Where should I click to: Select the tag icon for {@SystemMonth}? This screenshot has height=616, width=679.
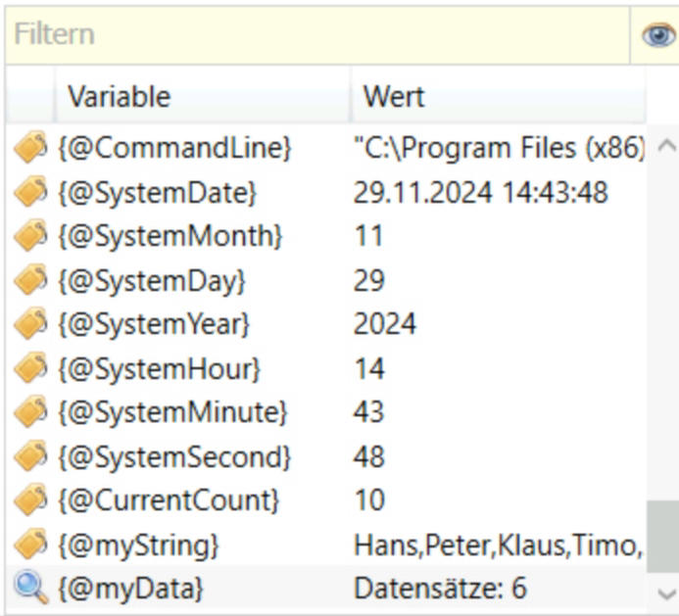(30, 237)
